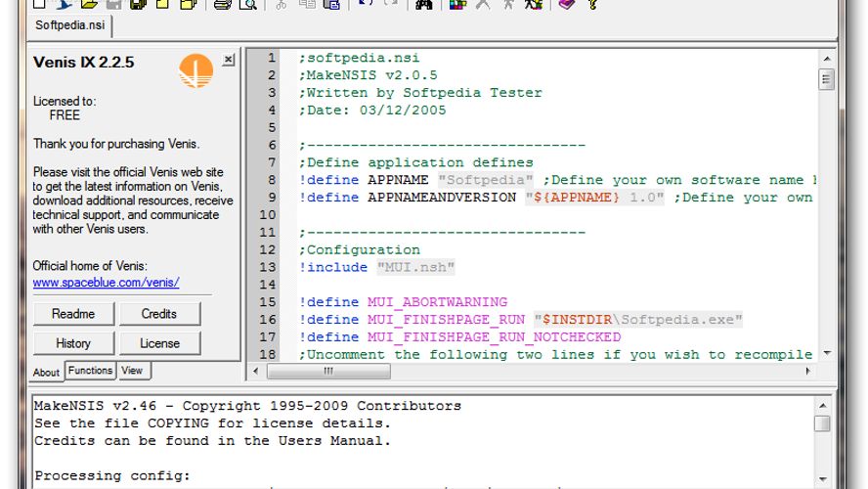This screenshot has width=868, height=489.
Task: Click APPNAMEANDVERSION on line 9
Action: click(442, 198)
